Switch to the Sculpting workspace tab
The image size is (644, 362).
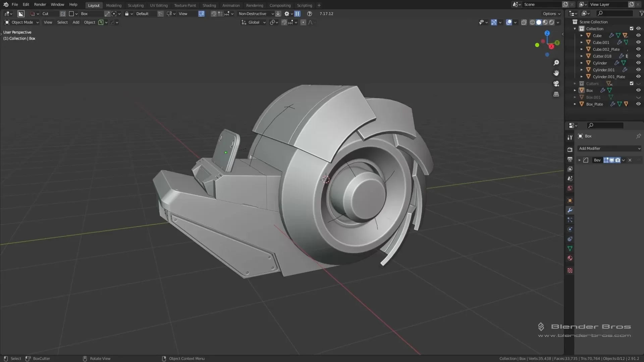pyautogui.click(x=136, y=5)
